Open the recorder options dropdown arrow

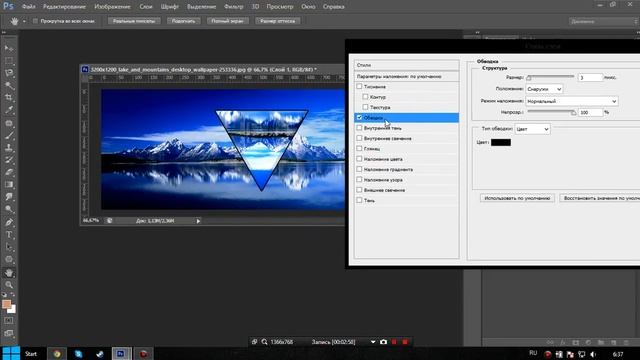click(373, 342)
